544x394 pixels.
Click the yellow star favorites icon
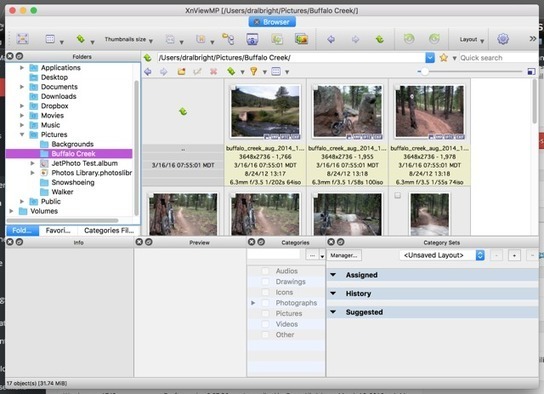click(x=443, y=58)
